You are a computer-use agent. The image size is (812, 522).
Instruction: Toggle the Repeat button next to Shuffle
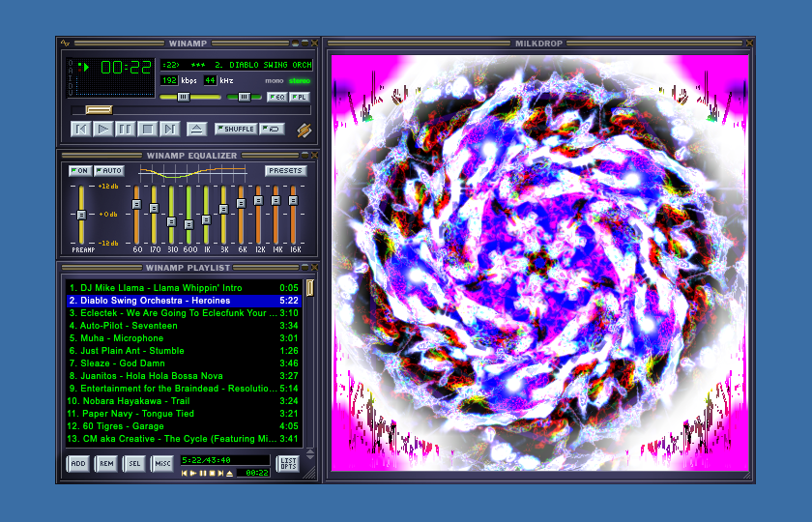coord(273,129)
